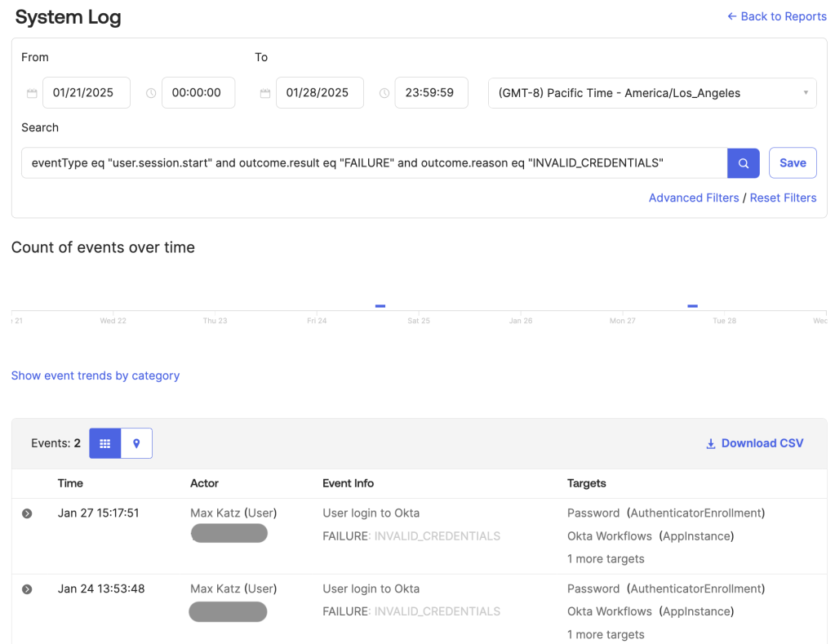Open Advanced Filters

point(693,198)
